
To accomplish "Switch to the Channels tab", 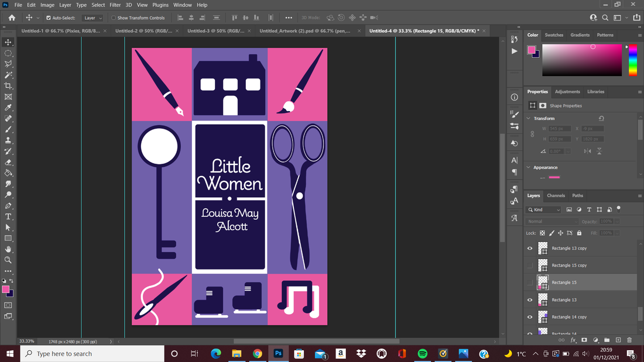I will click(x=556, y=196).
